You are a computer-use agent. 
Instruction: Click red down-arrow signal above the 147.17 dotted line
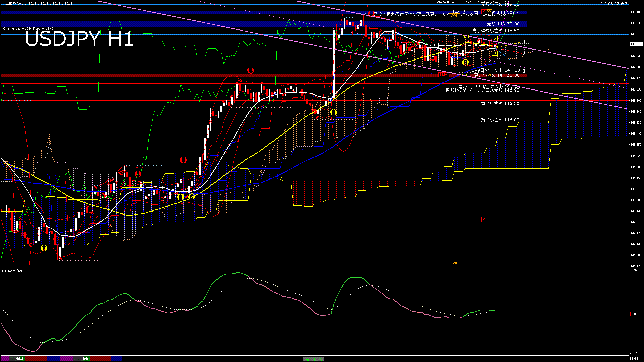tap(250, 70)
